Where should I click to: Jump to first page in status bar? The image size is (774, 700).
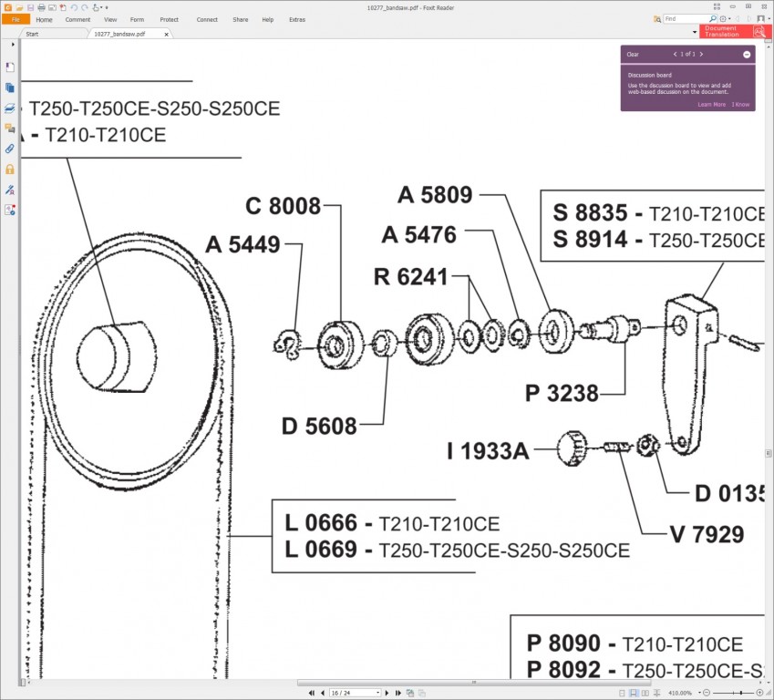pyautogui.click(x=312, y=693)
